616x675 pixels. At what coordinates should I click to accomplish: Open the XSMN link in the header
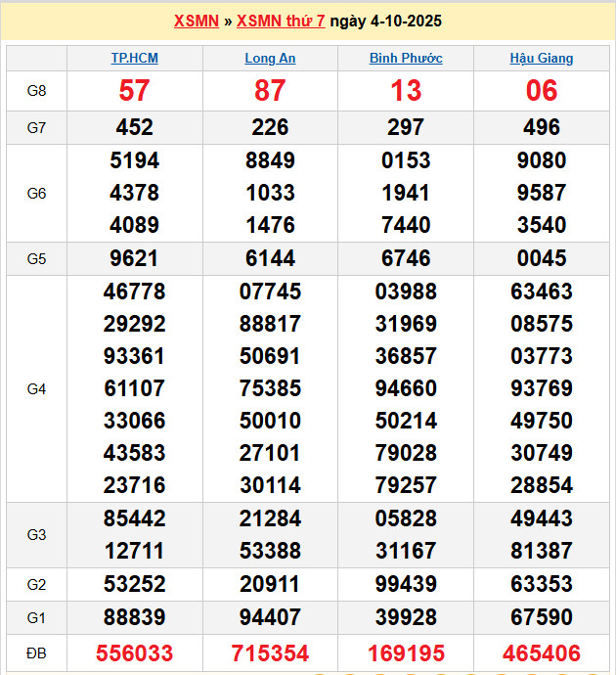click(196, 21)
